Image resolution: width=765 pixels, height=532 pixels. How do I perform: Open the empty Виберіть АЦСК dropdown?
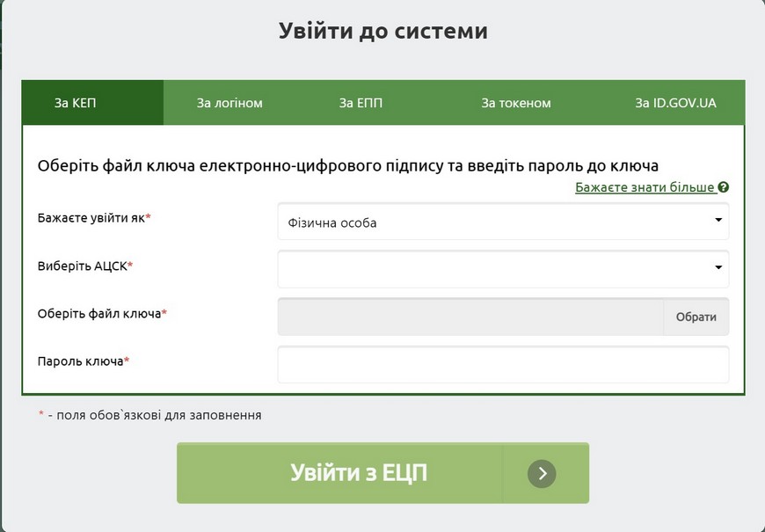(x=503, y=269)
